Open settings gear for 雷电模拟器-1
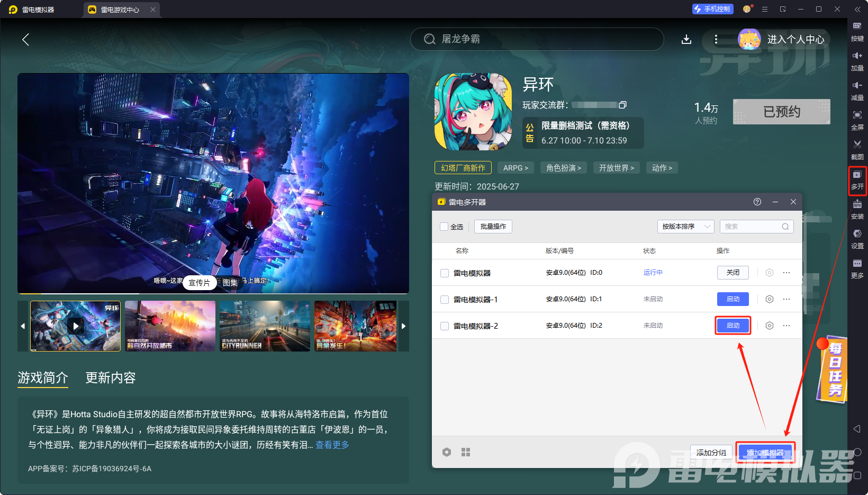The width and height of the screenshot is (868, 495). pos(770,299)
